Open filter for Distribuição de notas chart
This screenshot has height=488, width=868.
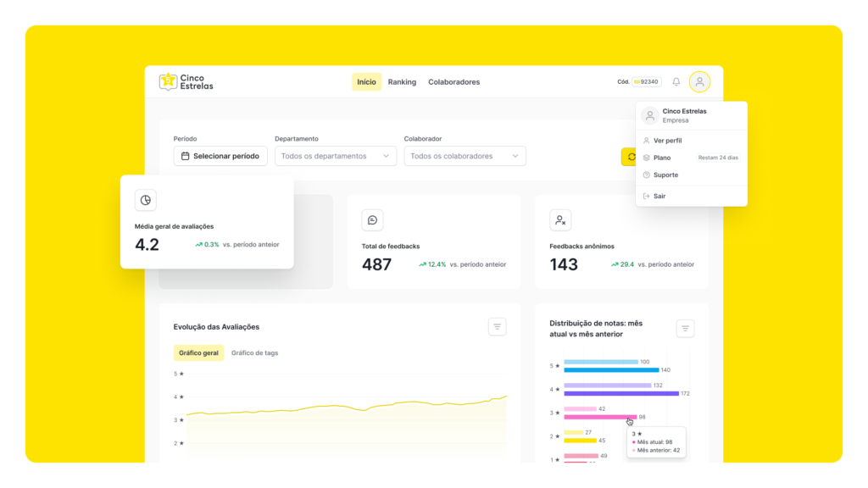[x=686, y=329]
